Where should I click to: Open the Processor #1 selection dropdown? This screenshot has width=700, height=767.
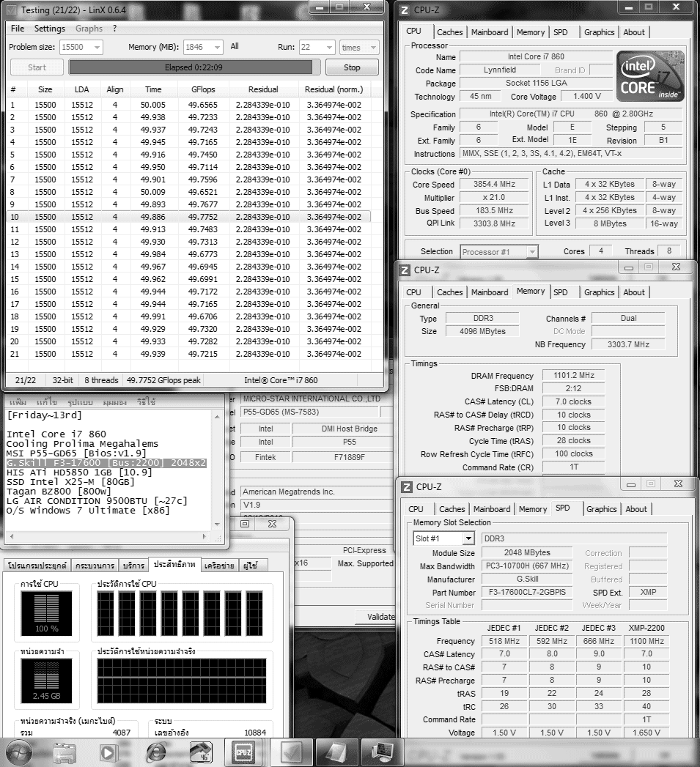coord(531,252)
